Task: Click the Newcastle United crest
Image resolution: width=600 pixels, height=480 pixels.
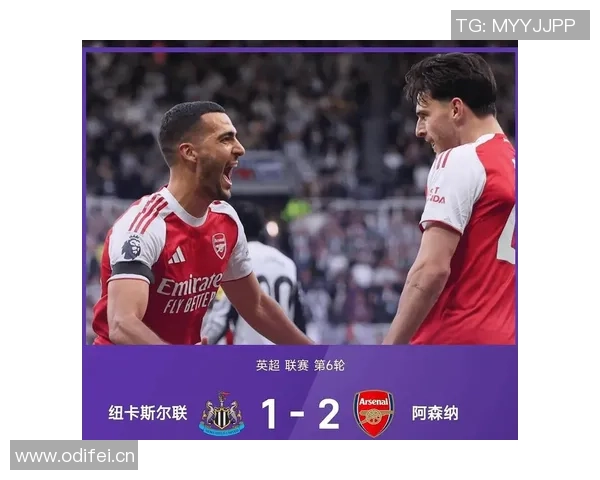Action: tap(222, 413)
